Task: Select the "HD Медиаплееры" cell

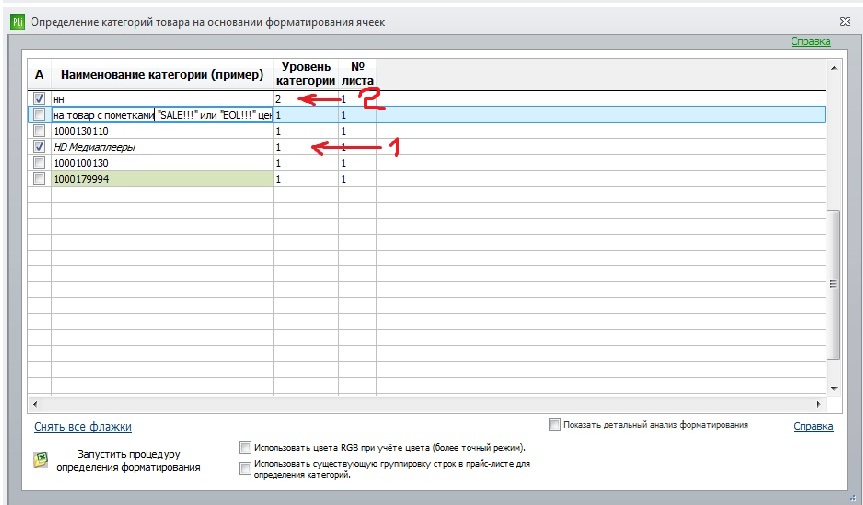Action: tap(162, 147)
